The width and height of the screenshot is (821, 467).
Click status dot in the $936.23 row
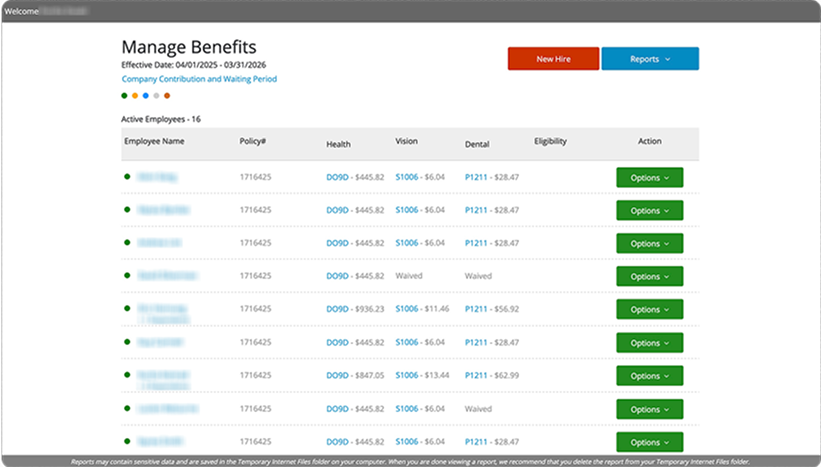point(127,308)
